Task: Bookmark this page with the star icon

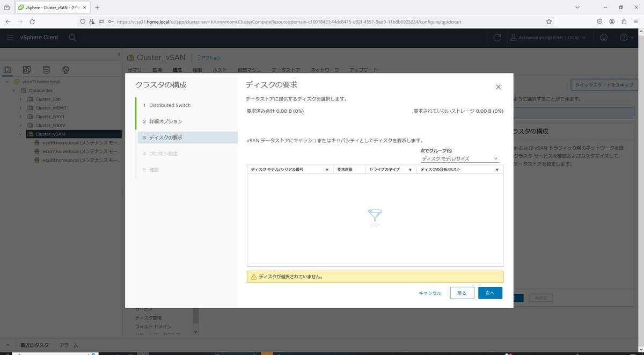Action: click(x=549, y=21)
